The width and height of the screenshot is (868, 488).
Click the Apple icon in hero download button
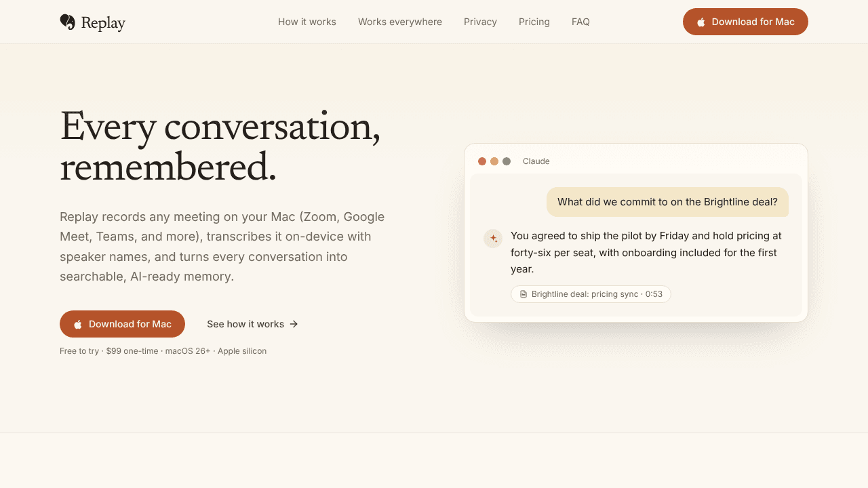tap(78, 324)
